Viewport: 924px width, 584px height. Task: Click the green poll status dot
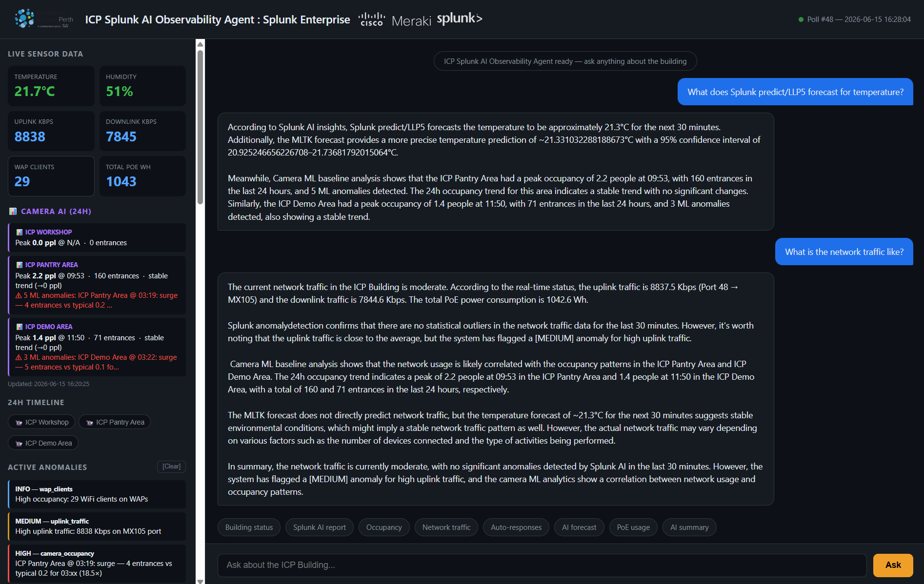click(801, 19)
